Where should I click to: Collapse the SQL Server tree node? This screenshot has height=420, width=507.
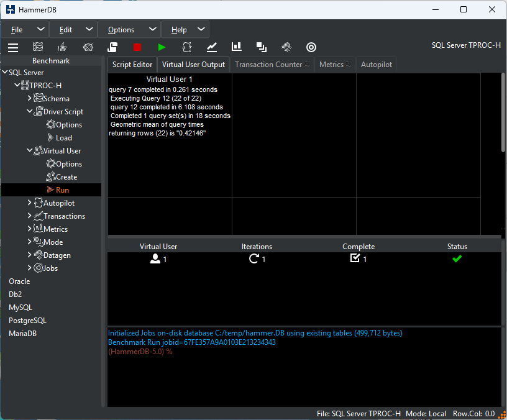[5, 72]
